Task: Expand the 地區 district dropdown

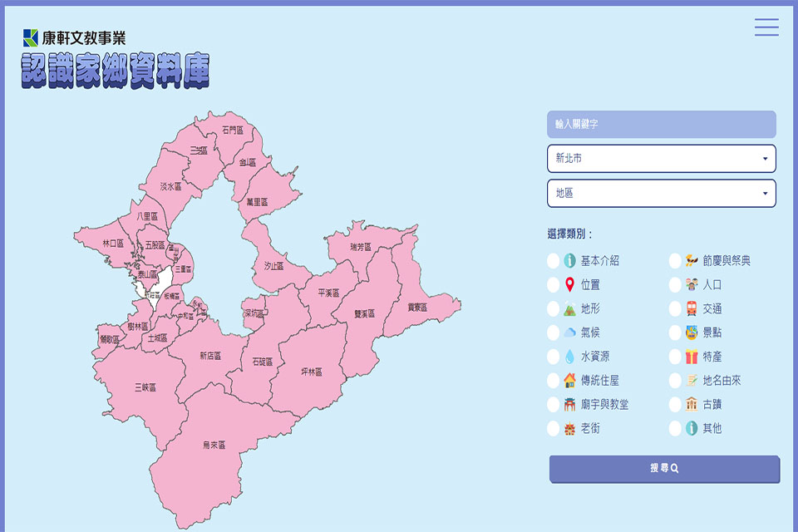Action: [x=661, y=193]
